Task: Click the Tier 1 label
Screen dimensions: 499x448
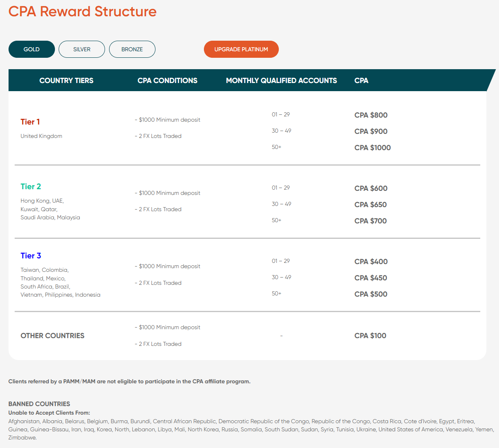Action: tap(30, 122)
